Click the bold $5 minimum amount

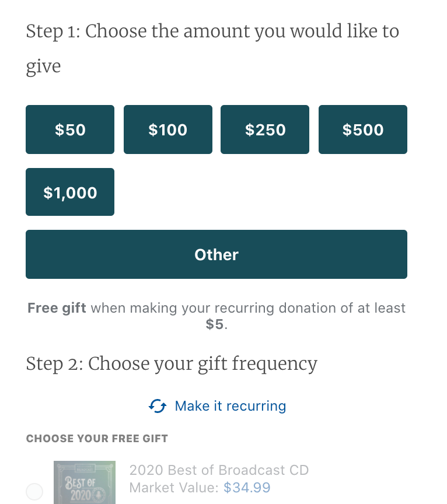214,324
